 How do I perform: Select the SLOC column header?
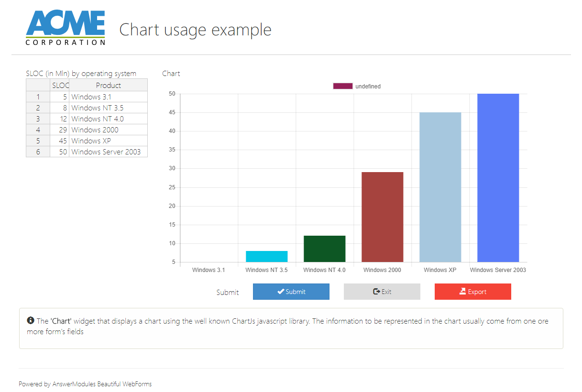coord(60,86)
